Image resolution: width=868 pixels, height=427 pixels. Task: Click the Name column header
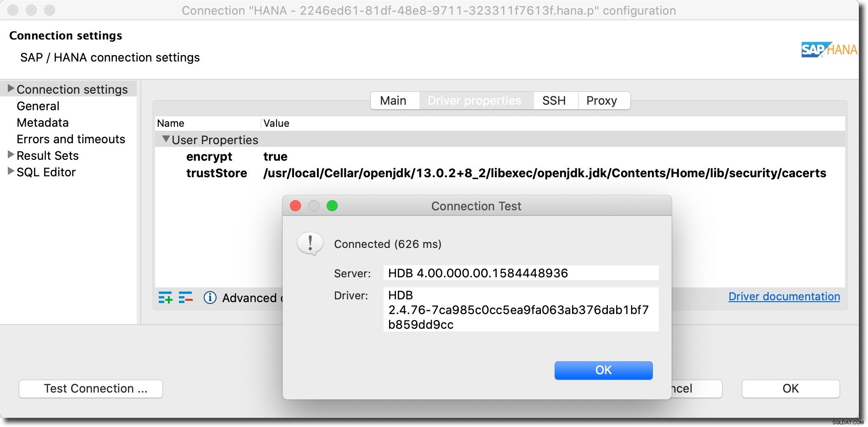click(171, 123)
